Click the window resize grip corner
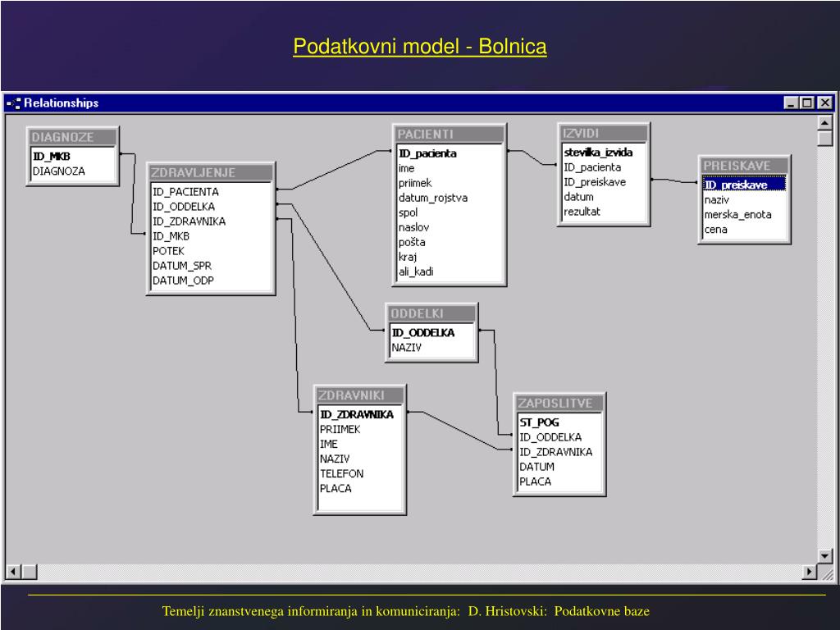The image size is (840, 630). pyautogui.click(x=827, y=573)
